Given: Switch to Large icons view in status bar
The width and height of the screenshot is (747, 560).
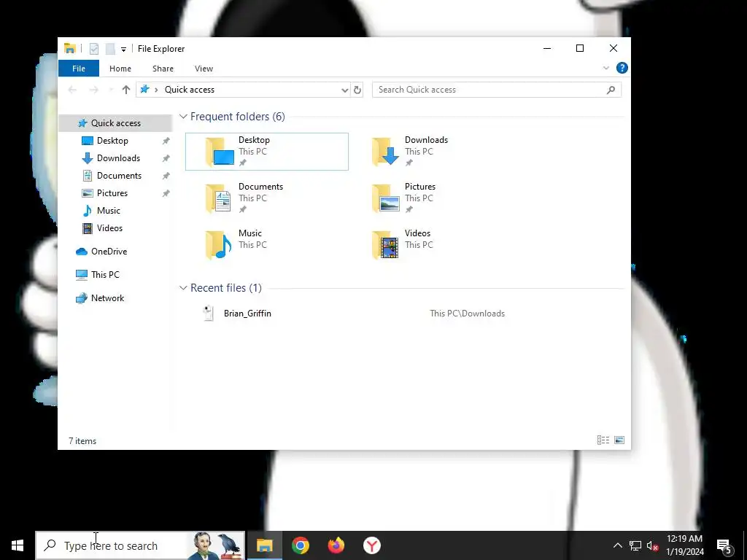Looking at the screenshot, I should coord(619,440).
